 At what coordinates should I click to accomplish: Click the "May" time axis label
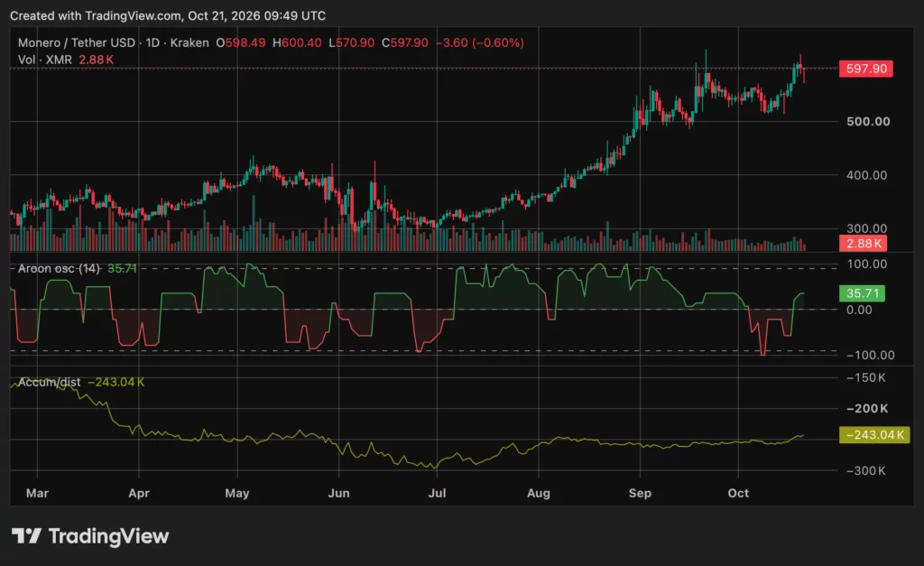[237, 493]
